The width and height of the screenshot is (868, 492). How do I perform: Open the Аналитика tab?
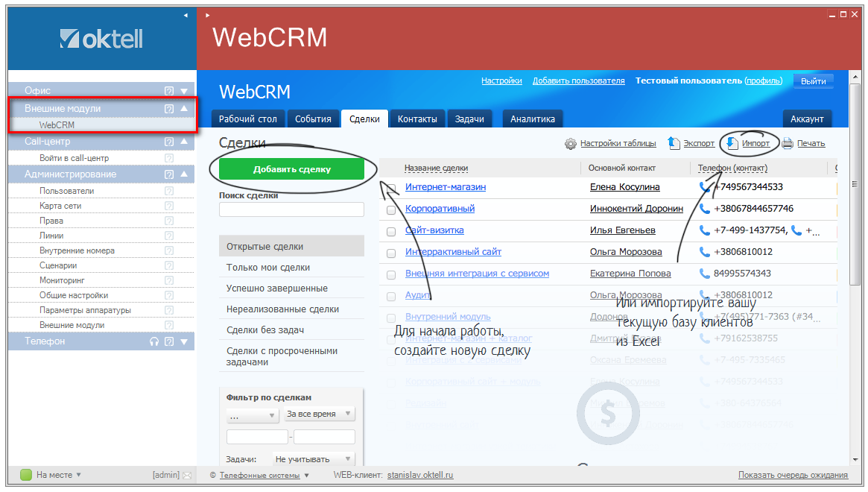[x=533, y=119]
